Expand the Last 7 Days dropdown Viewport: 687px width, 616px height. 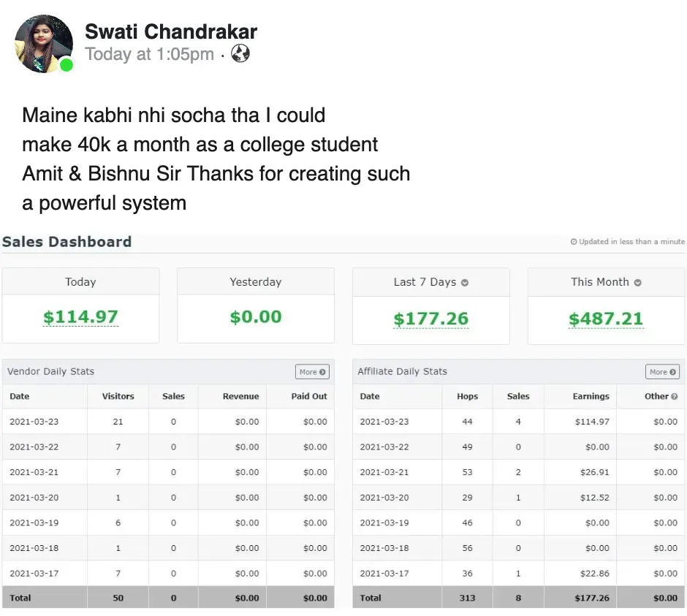coord(465,283)
